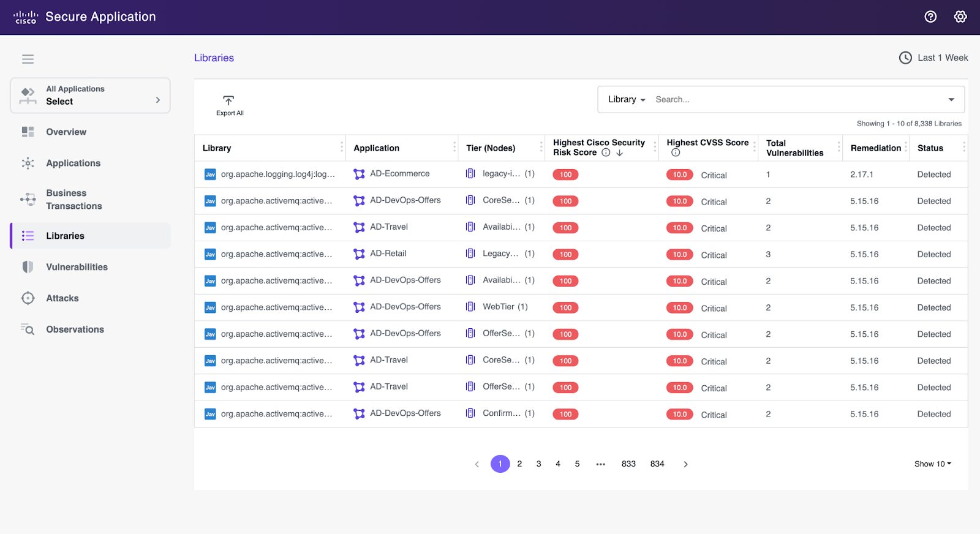Open the help question mark icon

click(x=930, y=17)
